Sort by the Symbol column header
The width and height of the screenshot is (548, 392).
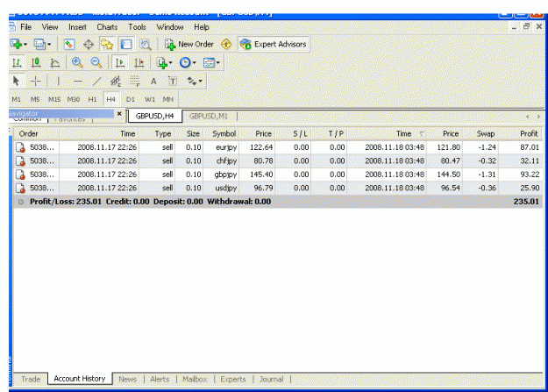coord(222,133)
